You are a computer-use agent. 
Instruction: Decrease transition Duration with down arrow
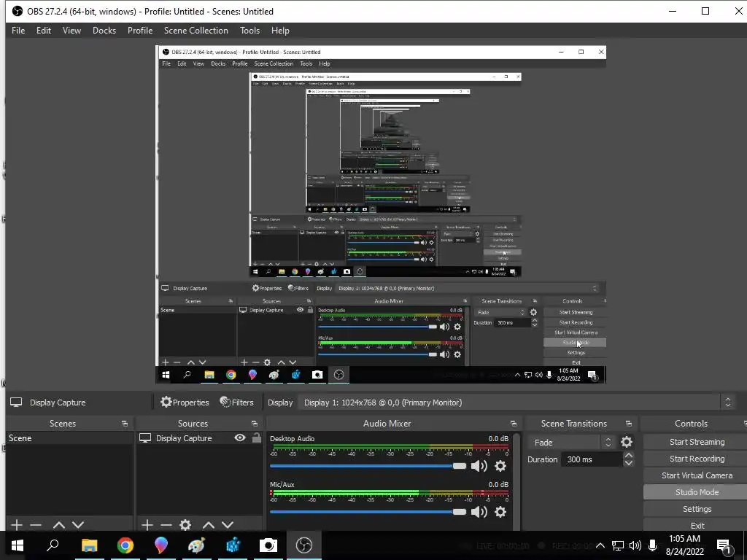tap(628, 463)
